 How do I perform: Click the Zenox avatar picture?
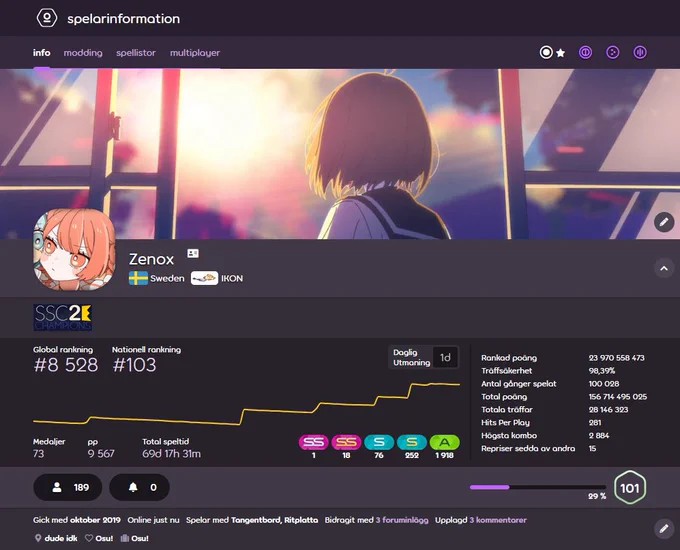pos(75,249)
